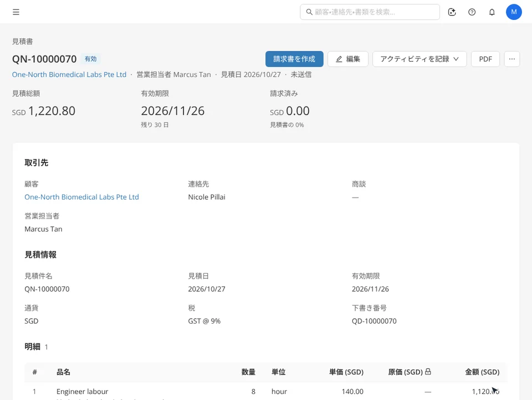Click the unit cell hour
Screen dimensions: 532x400
click(279, 392)
